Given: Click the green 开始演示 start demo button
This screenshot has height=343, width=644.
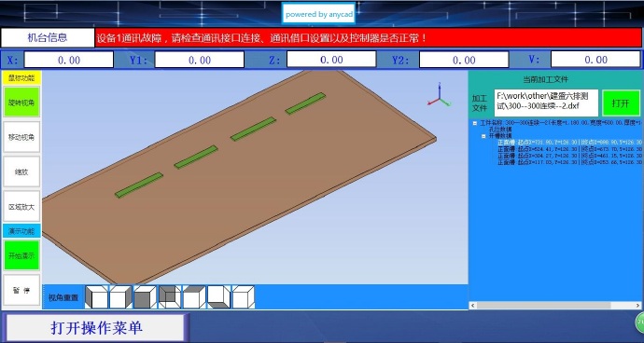Looking at the screenshot, I should (x=21, y=255).
